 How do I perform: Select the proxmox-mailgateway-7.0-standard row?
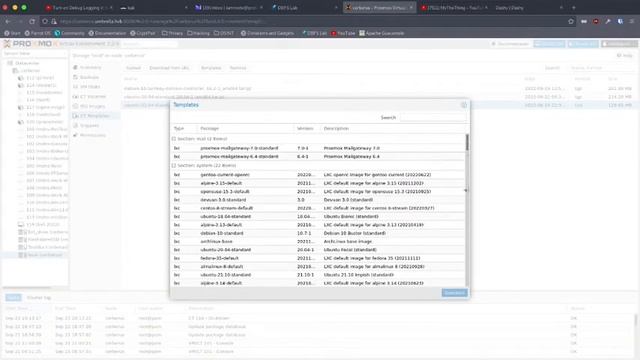pos(318,148)
